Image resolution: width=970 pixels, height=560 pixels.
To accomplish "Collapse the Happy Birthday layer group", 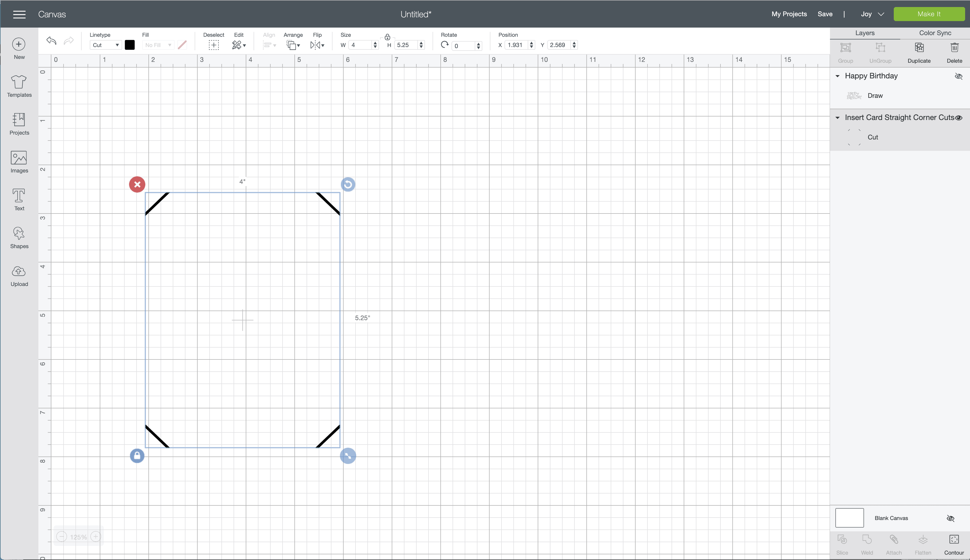I will [837, 76].
